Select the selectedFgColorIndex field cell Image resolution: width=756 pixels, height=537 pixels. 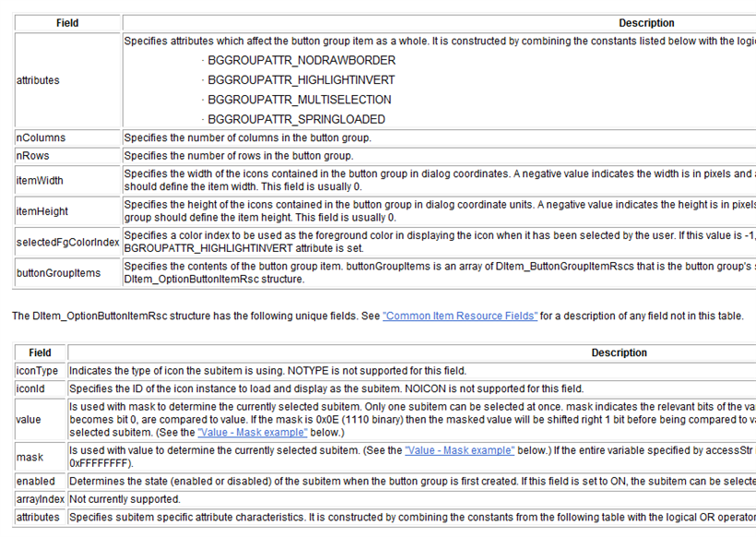click(x=67, y=243)
